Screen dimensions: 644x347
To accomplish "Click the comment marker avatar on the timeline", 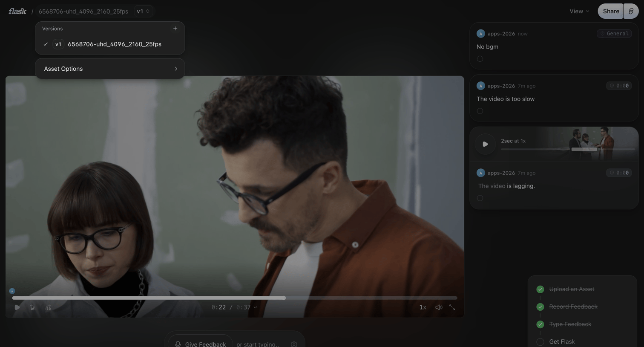I will 12,291.
